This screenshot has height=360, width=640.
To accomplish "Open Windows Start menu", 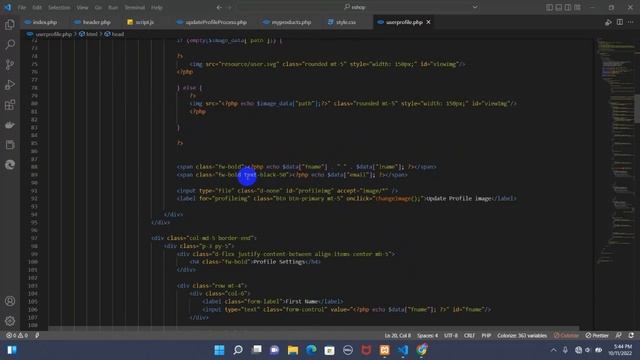I will coord(219,350).
